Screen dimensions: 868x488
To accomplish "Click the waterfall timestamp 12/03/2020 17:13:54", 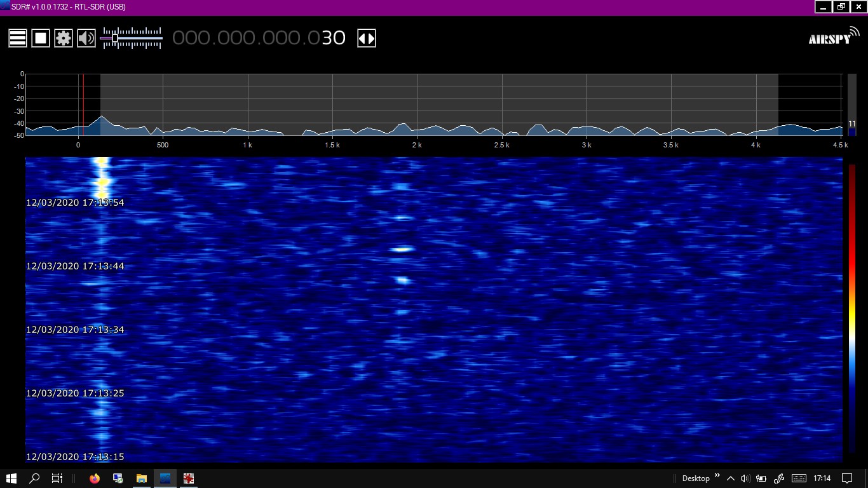I will [75, 203].
